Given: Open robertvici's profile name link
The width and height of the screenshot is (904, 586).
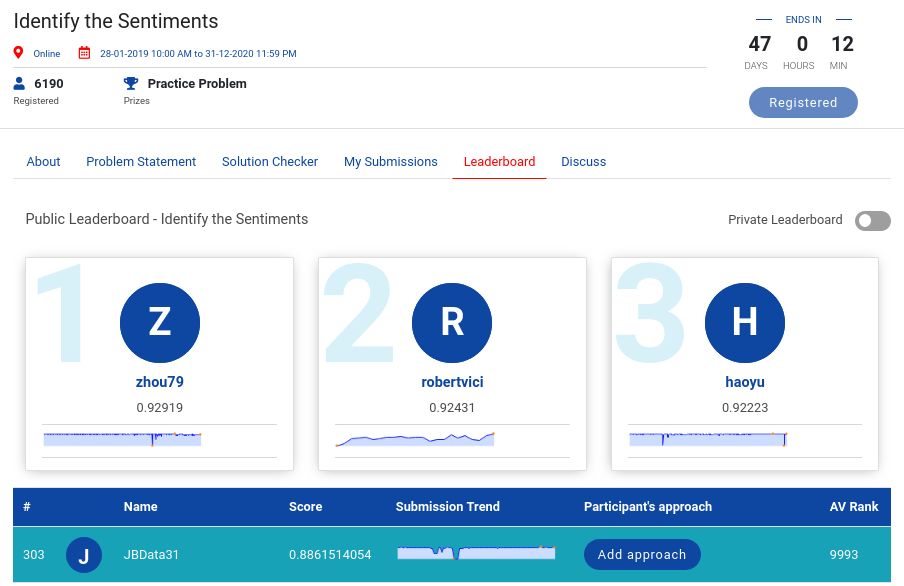Looking at the screenshot, I should (452, 382).
